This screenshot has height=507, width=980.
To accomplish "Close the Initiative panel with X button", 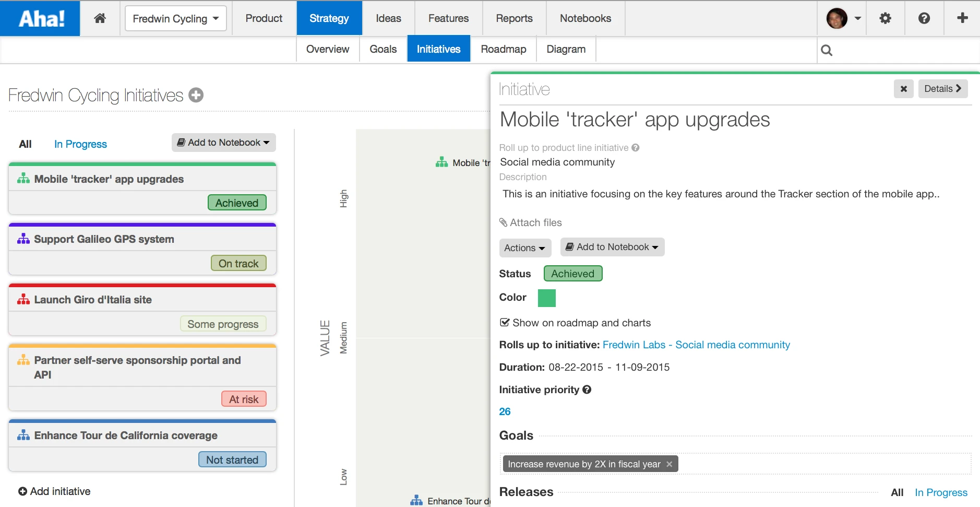I will (x=904, y=89).
